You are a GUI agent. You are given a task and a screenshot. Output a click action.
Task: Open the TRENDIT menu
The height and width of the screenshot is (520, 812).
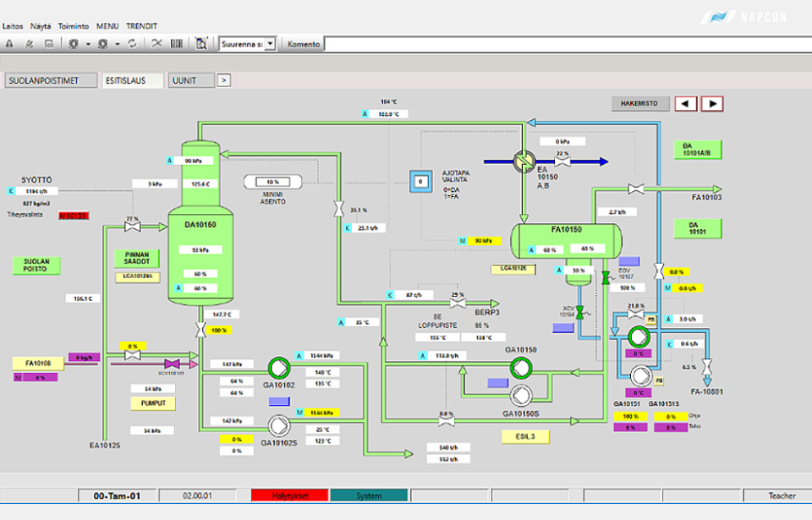[x=141, y=26]
